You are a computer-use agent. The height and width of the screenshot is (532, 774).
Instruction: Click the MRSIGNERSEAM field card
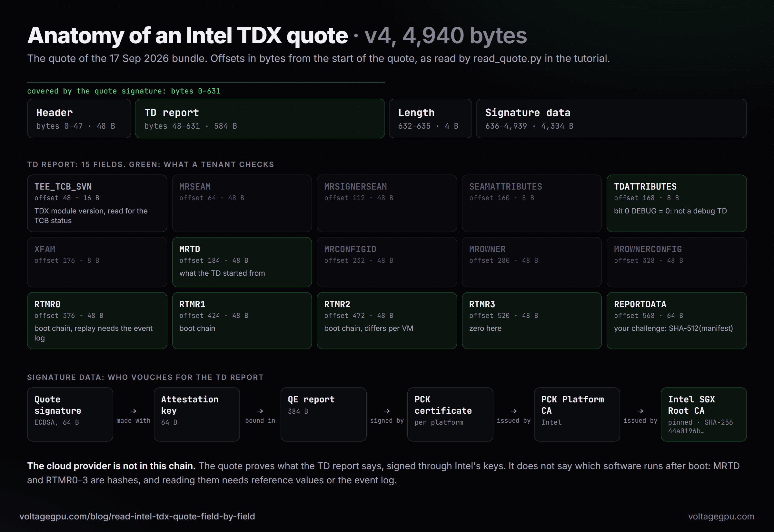coord(387,203)
